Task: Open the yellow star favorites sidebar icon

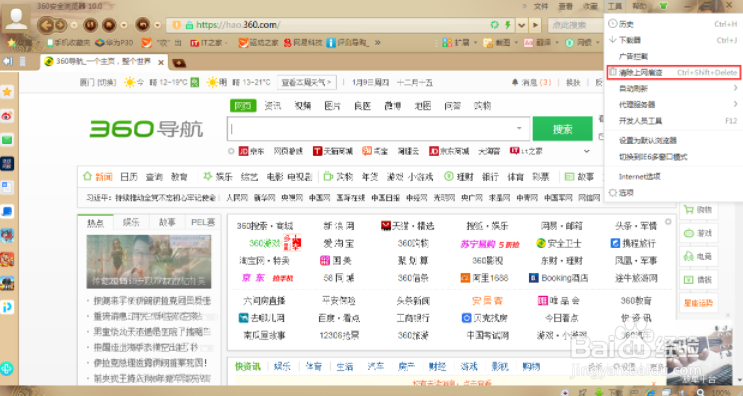Action: pos(7,92)
